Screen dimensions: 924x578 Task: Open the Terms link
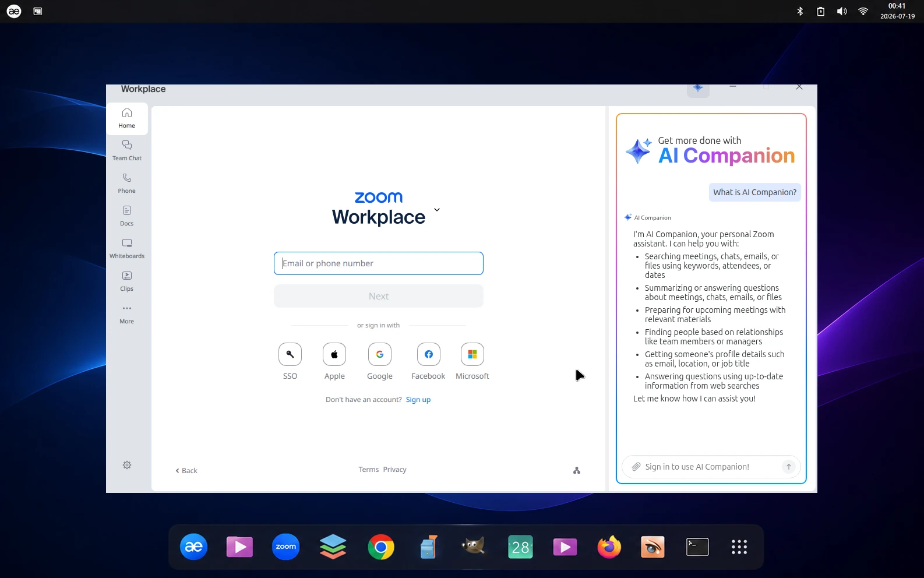pos(369,470)
